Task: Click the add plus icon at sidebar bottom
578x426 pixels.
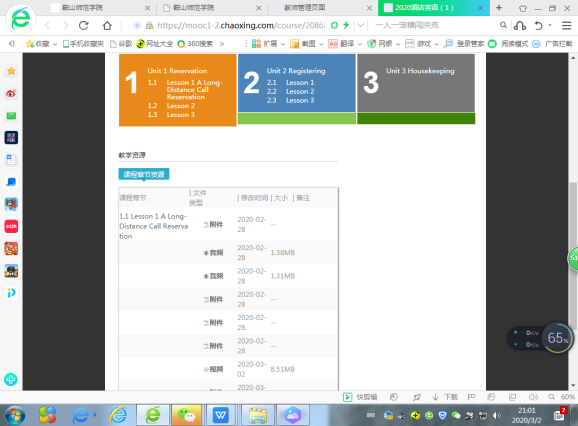Action: tap(11, 379)
